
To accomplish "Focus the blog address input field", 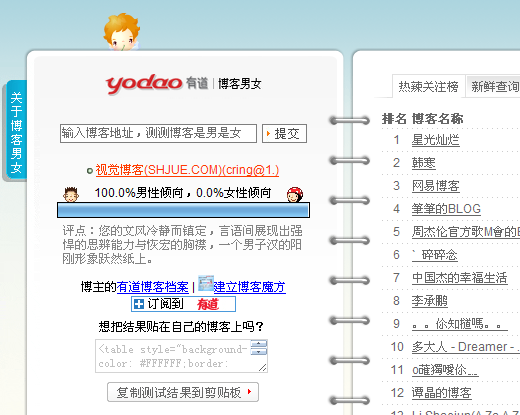I will pos(158,133).
